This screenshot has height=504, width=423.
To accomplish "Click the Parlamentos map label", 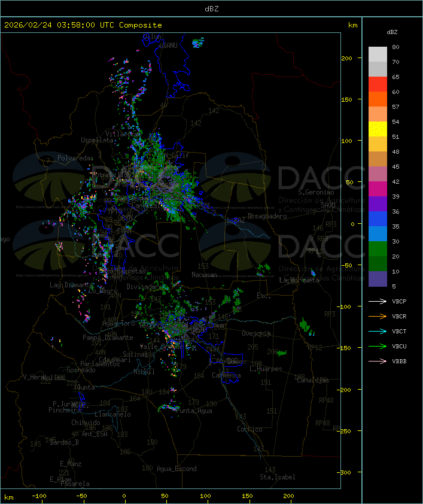I will pos(100,364).
